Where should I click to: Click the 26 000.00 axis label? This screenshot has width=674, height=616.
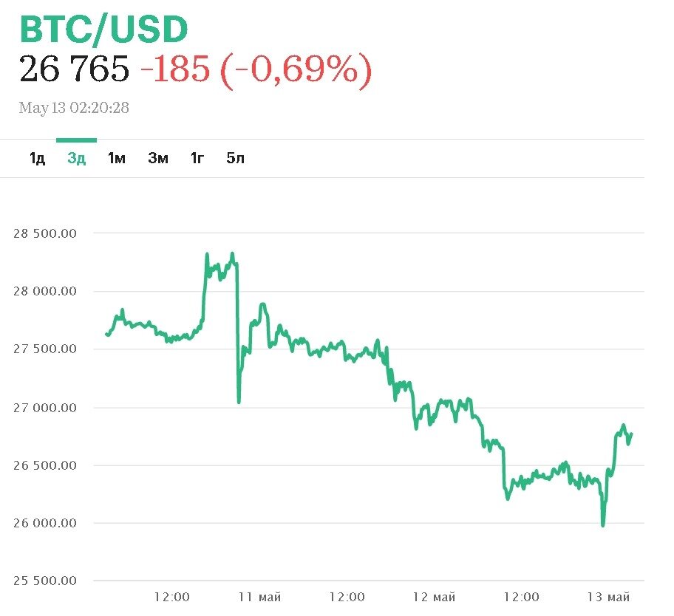click(x=45, y=524)
